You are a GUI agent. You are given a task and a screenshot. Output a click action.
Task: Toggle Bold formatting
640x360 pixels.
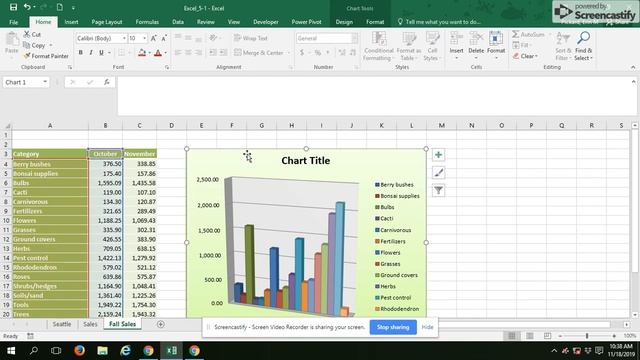[80, 53]
